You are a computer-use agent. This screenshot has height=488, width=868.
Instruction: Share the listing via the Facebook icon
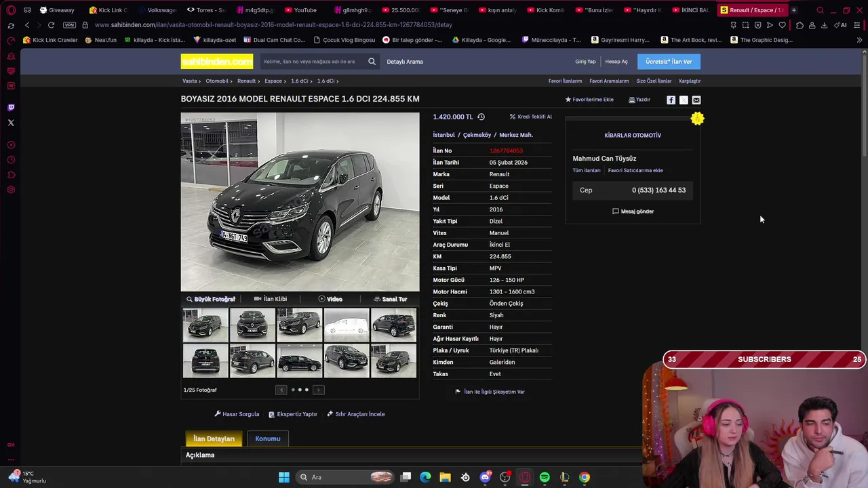[671, 100]
